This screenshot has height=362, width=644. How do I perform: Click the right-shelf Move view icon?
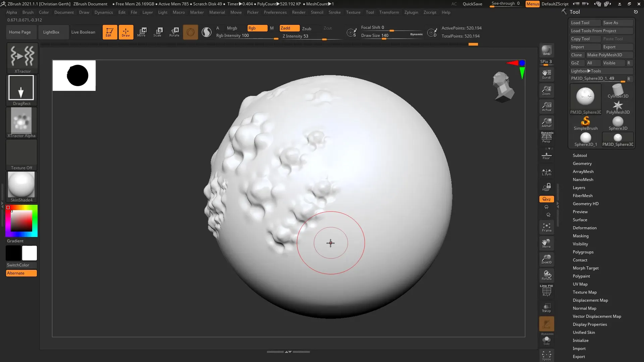[546, 243]
